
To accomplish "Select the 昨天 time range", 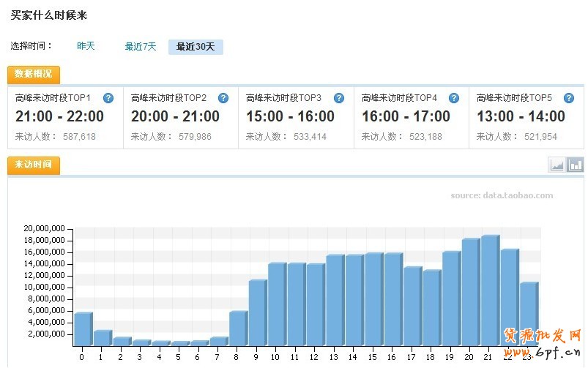I will click(x=86, y=46).
